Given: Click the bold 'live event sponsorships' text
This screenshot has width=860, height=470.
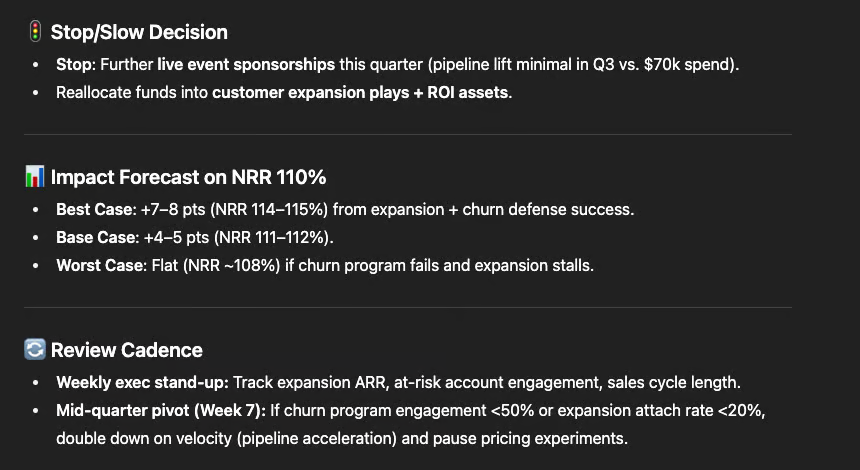Looking at the screenshot, I should pyautogui.click(x=246, y=65).
